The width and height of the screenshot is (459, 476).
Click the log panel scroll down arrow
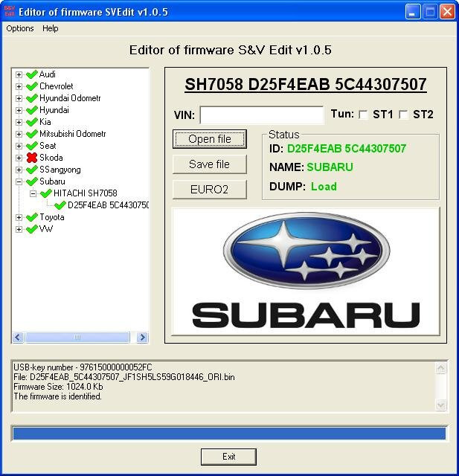(441, 405)
